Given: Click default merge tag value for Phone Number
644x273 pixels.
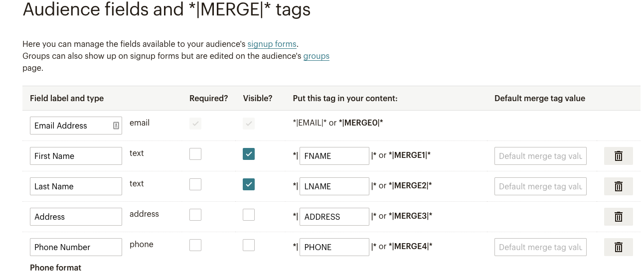Looking at the screenshot, I should pyautogui.click(x=540, y=247).
